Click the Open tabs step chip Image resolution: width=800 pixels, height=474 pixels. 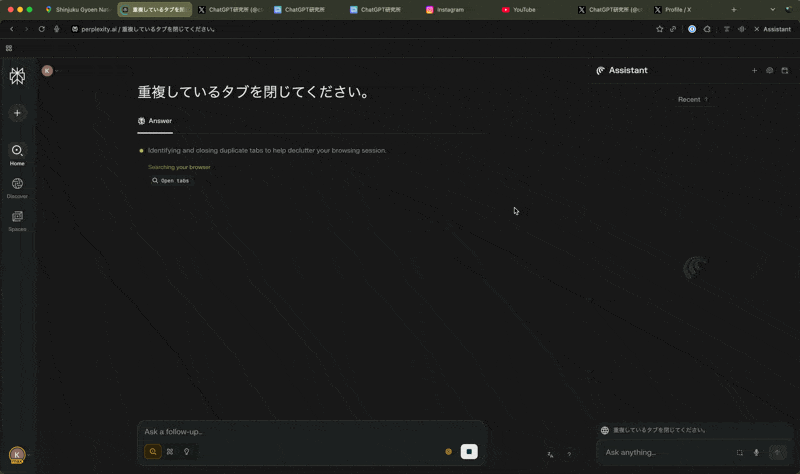pos(170,181)
